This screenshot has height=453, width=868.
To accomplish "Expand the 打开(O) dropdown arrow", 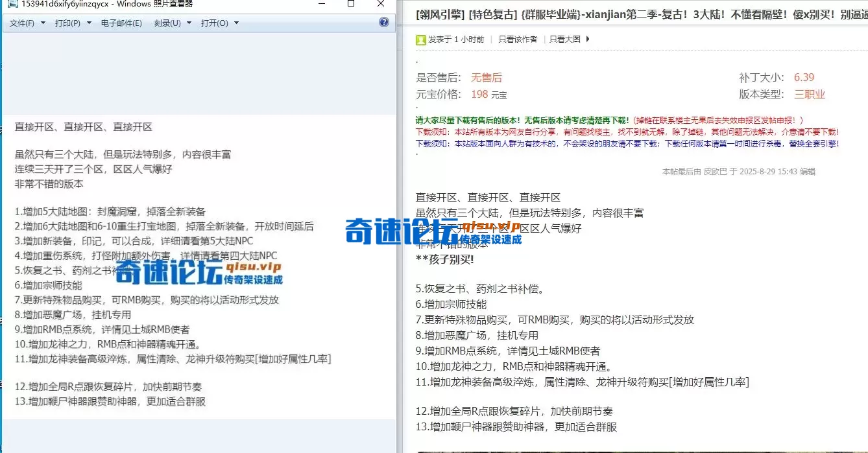I will (235, 22).
